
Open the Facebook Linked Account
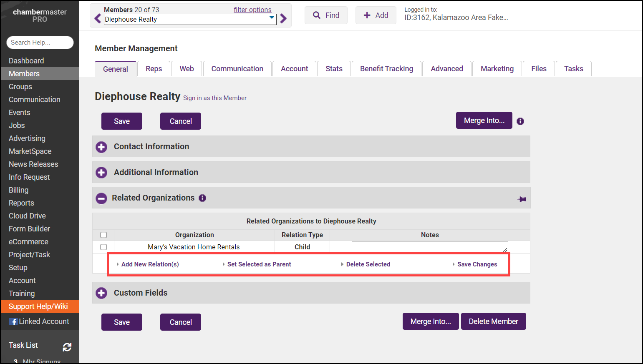click(39, 321)
